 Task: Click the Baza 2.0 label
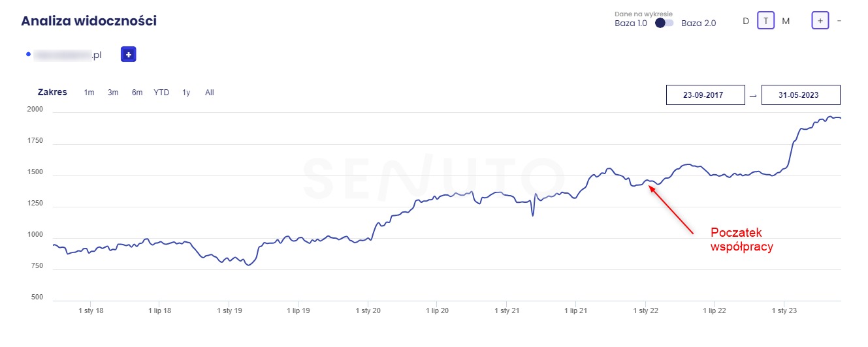click(698, 23)
